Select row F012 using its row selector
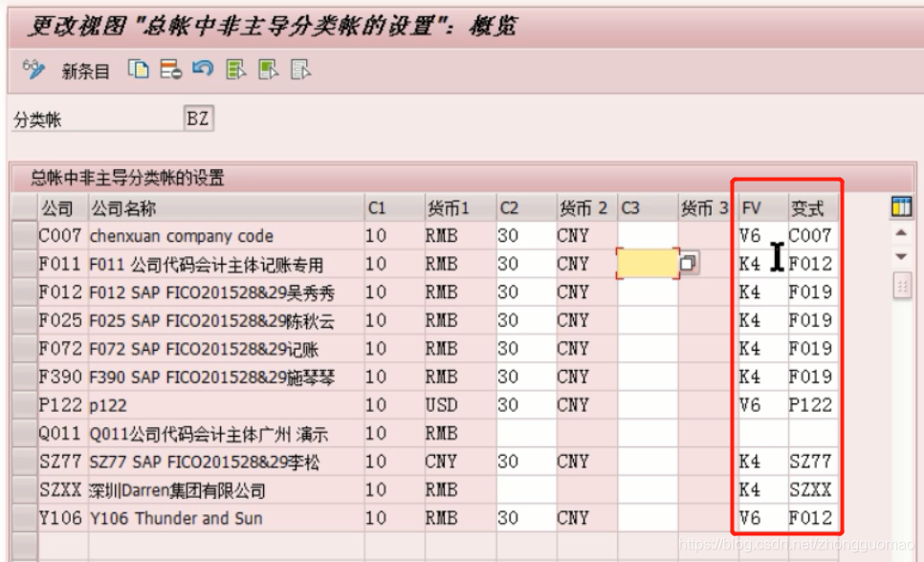 [x=25, y=292]
